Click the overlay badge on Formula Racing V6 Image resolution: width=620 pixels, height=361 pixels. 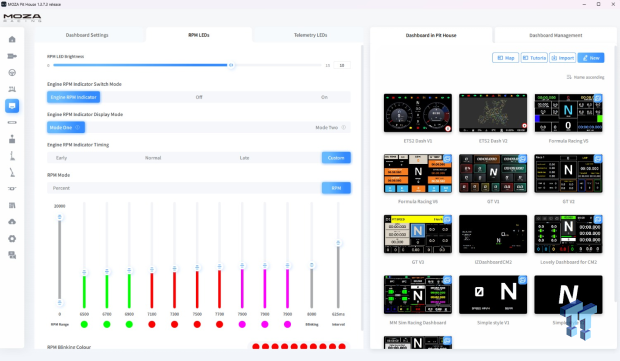coord(447,159)
